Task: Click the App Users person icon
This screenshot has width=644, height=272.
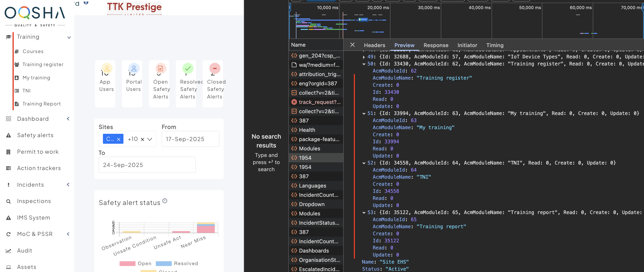Action: pos(107,68)
